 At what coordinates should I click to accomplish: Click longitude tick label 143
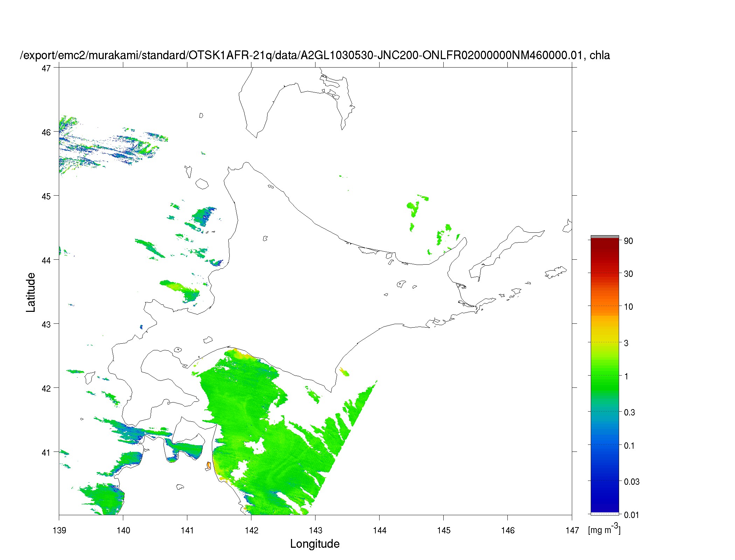(316, 530)
